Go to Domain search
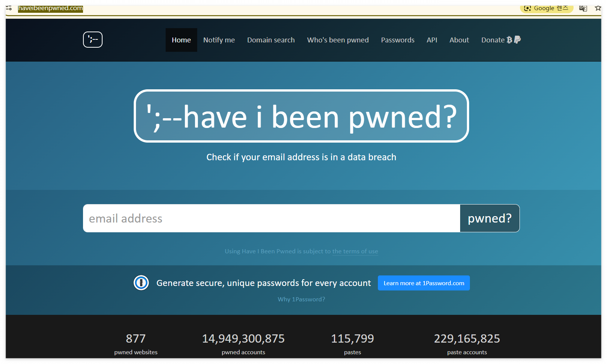 coord(271,40)
